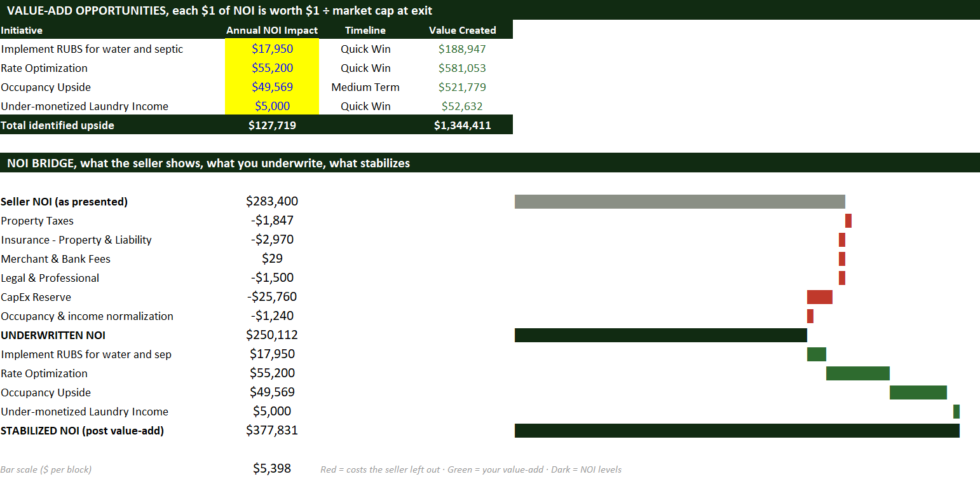
Task: Click the Value Created column header
Action: pyautogui.click(x=463, y=30)
